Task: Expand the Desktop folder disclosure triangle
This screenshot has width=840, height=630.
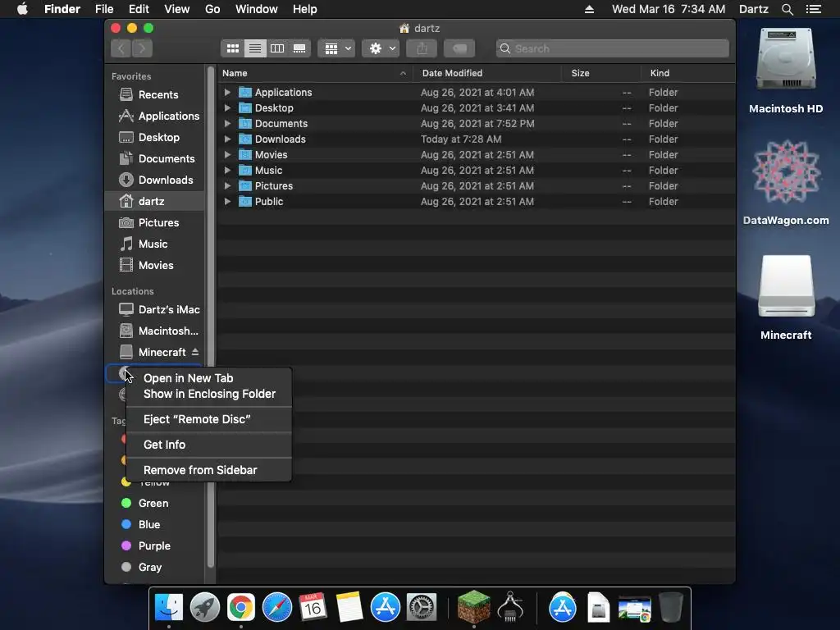Action: (x=227, y=107)
